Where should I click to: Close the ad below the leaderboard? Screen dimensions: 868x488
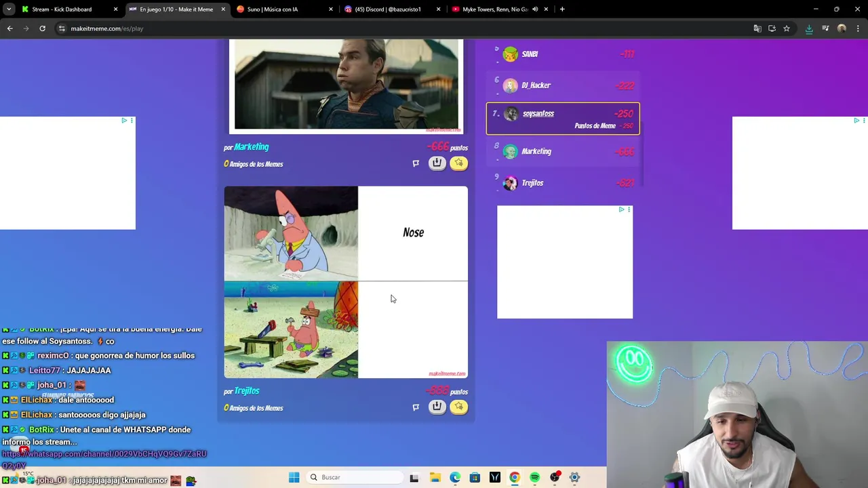tap(629, 209)
